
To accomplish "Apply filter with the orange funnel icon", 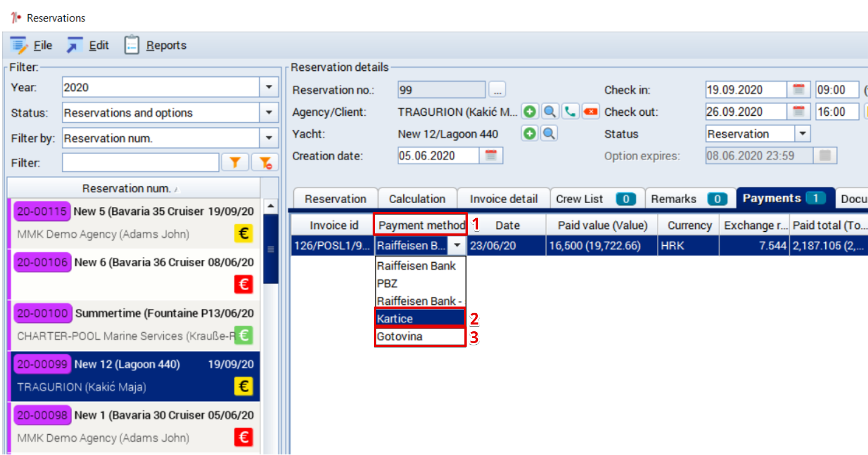I will coord(235,163).
